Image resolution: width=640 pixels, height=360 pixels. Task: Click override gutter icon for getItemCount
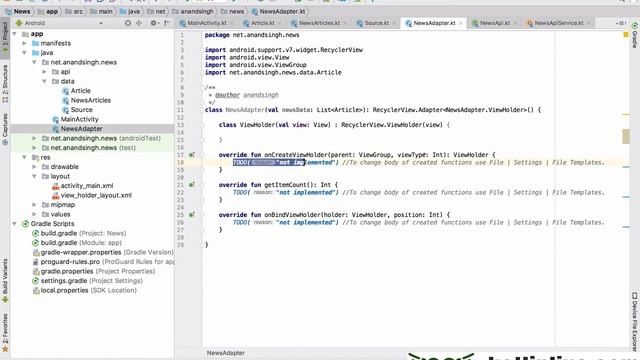[x=191, y=185]
